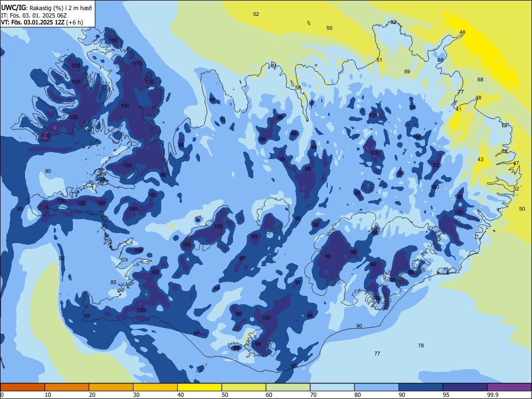
Task: Click the map value '58' on the north coast
Action: coord(298,88)
